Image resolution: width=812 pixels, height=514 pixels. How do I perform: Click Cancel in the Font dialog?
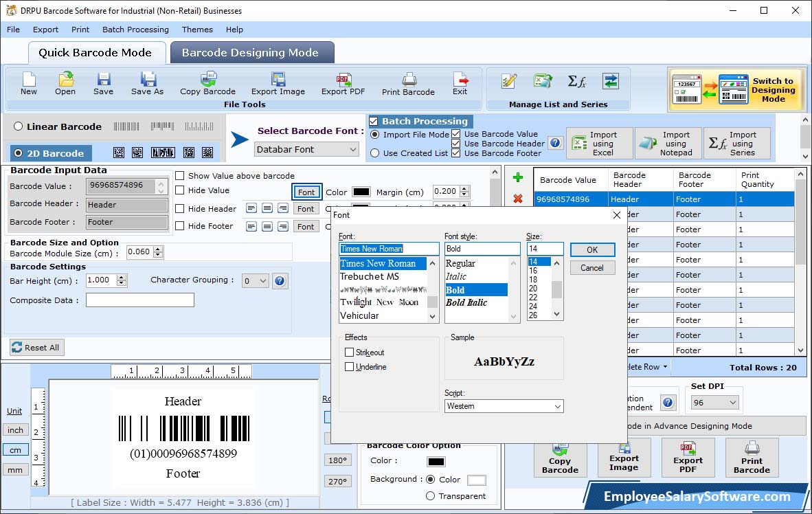tap(592, 268)
